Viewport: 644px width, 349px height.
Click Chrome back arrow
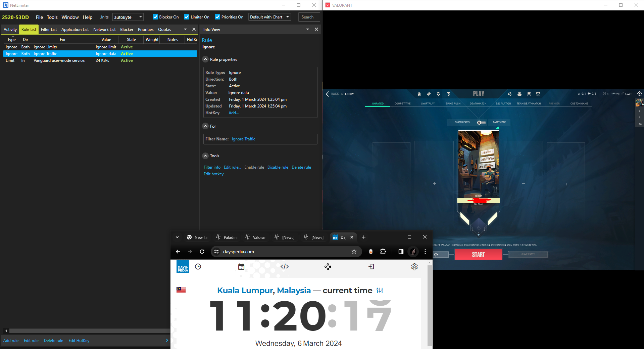[178, 252]
